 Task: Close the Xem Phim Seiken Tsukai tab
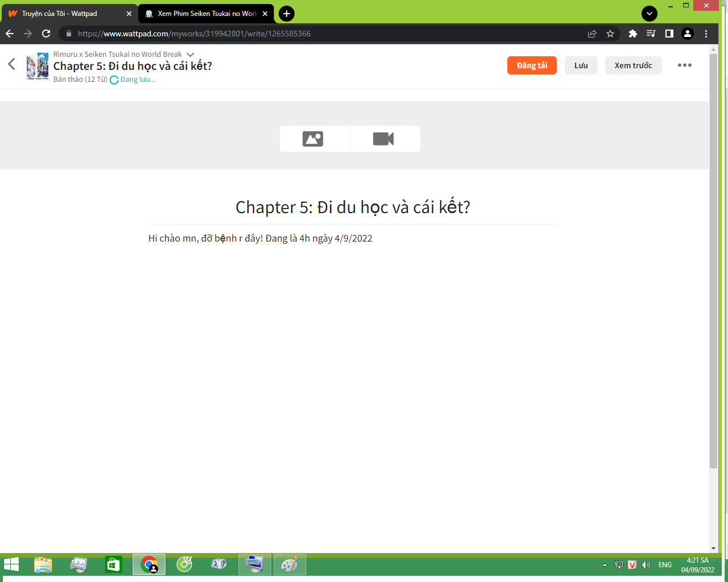[x=265, y=14]
